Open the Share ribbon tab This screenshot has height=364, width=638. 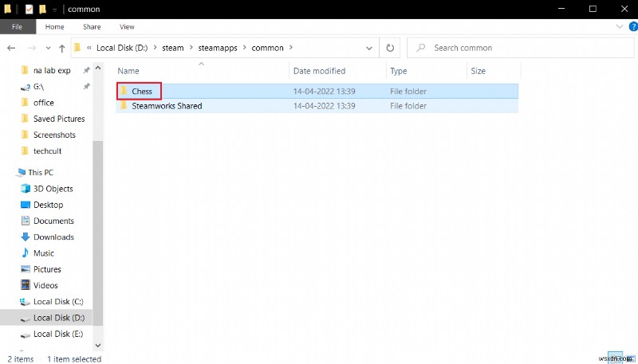[x=92, y=27]
